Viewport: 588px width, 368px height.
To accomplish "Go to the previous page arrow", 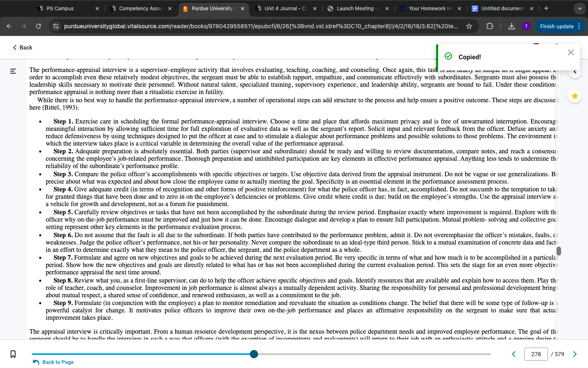I will pos(514,354).
